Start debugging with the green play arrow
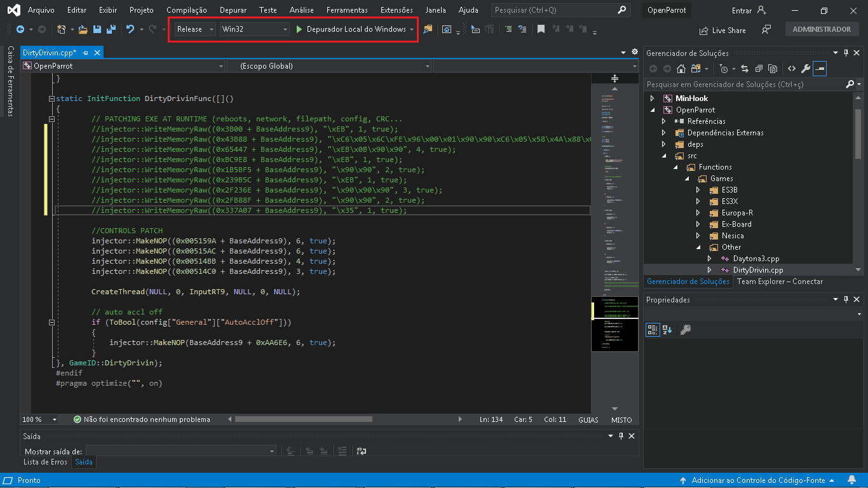The image size is (868, 488). pos(299,29)
